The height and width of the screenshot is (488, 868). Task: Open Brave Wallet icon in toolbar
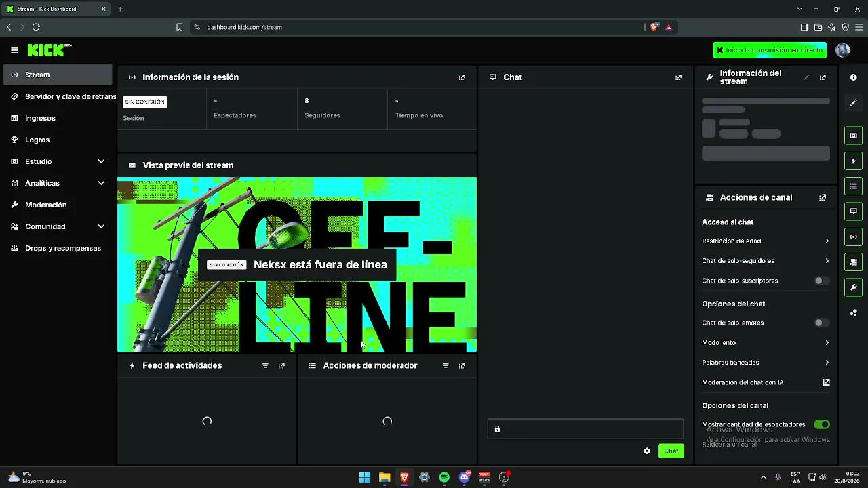click(818, 27)
